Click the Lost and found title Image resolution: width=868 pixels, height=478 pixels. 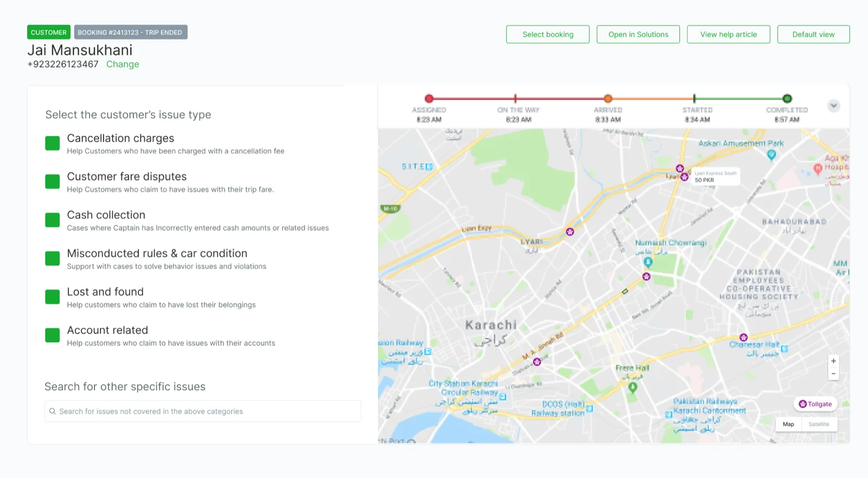click(x=105, y=292)
